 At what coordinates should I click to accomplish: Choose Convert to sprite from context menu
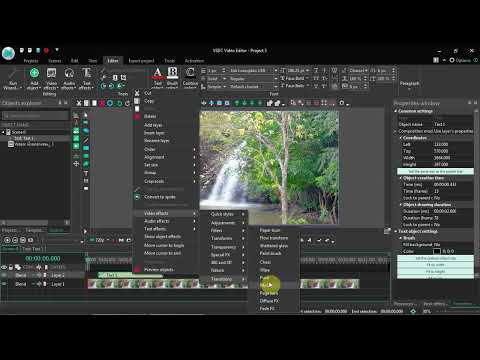click(x=160, y=197)
